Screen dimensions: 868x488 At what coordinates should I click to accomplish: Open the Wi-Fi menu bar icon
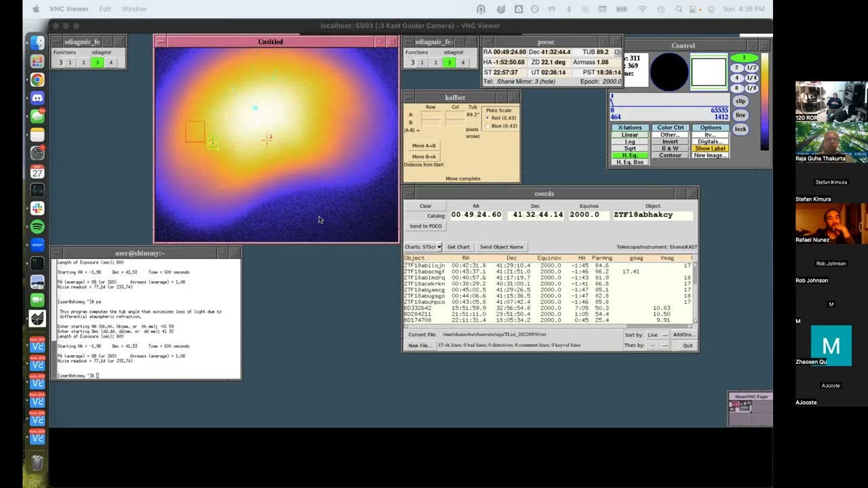[642, 9]
